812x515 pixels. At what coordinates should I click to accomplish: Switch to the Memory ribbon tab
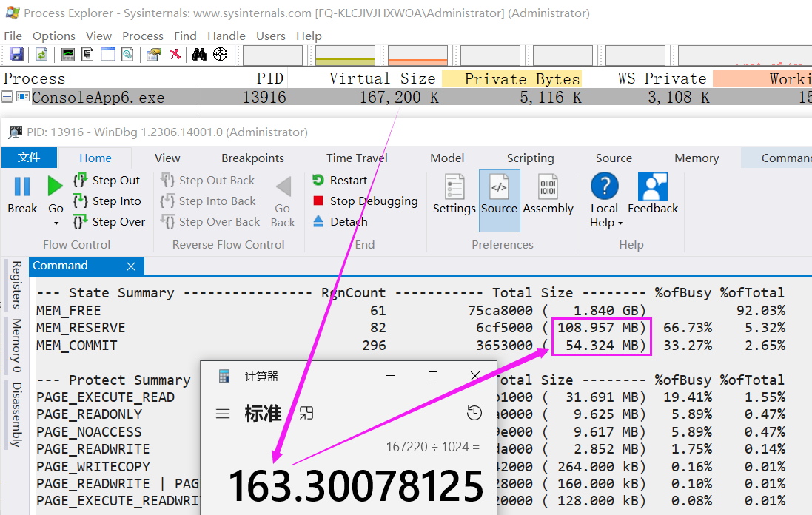click(x=697, y=158)
